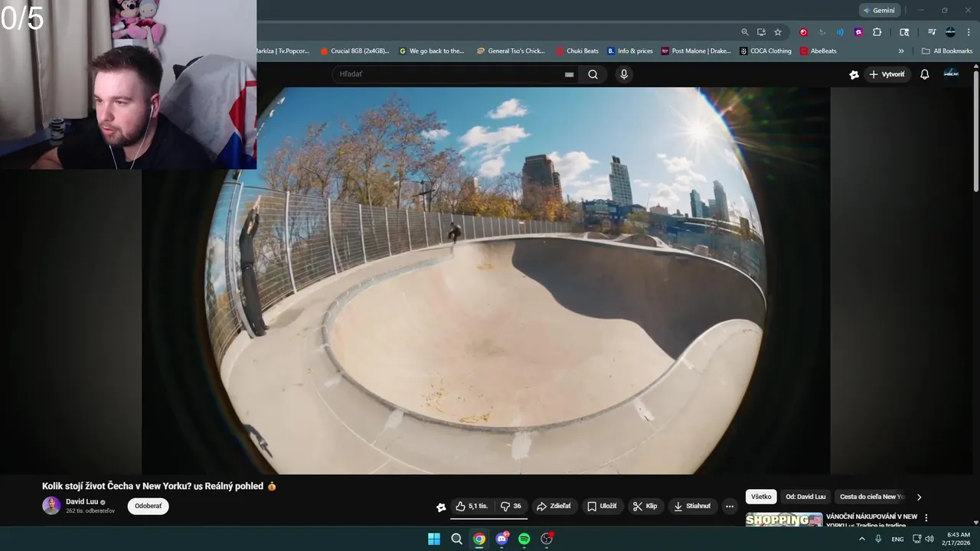Open the YouTube account avatar menu
This screenshot has height=551, width=980.
tap(951, 73)
